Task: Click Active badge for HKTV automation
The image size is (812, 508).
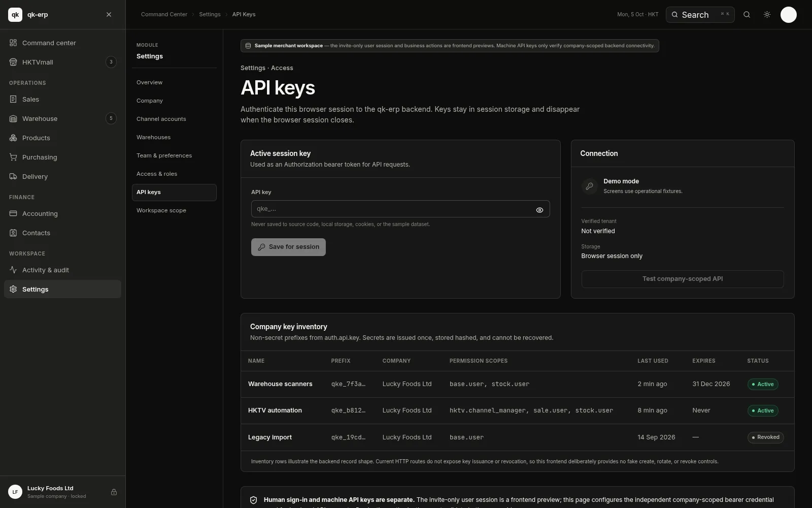Action: [763, 410]
